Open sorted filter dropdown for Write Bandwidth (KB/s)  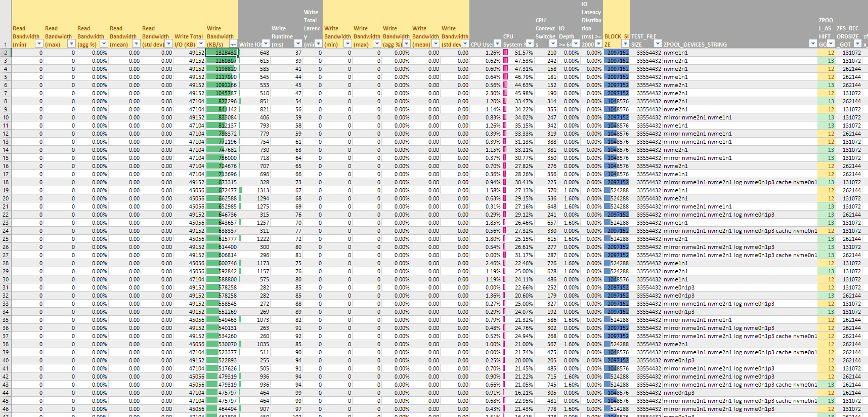(x=233, y=44)
